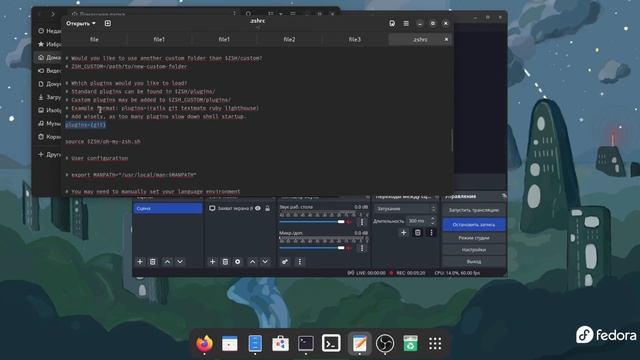Adjust the 300 ms duration stepper arrows
The height and width of the screenshot is (360, 640).
pos(433,221)
